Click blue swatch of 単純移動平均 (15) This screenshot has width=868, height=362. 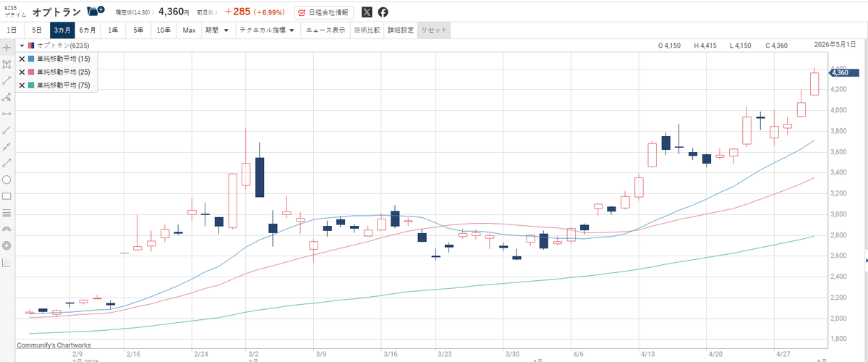(31, 59)
